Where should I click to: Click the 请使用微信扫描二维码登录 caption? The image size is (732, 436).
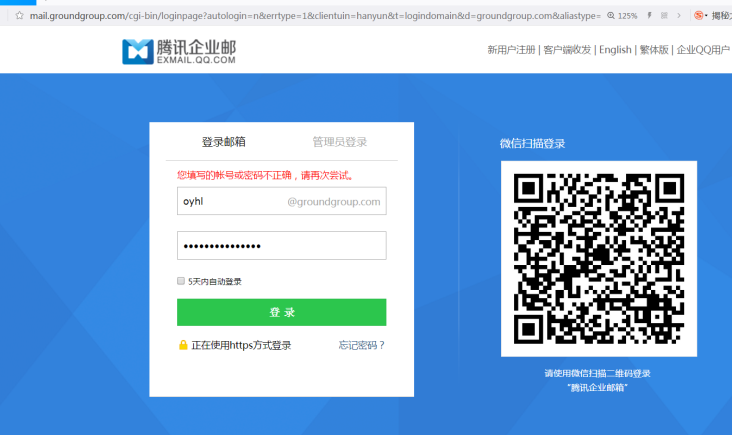(598, 373)
